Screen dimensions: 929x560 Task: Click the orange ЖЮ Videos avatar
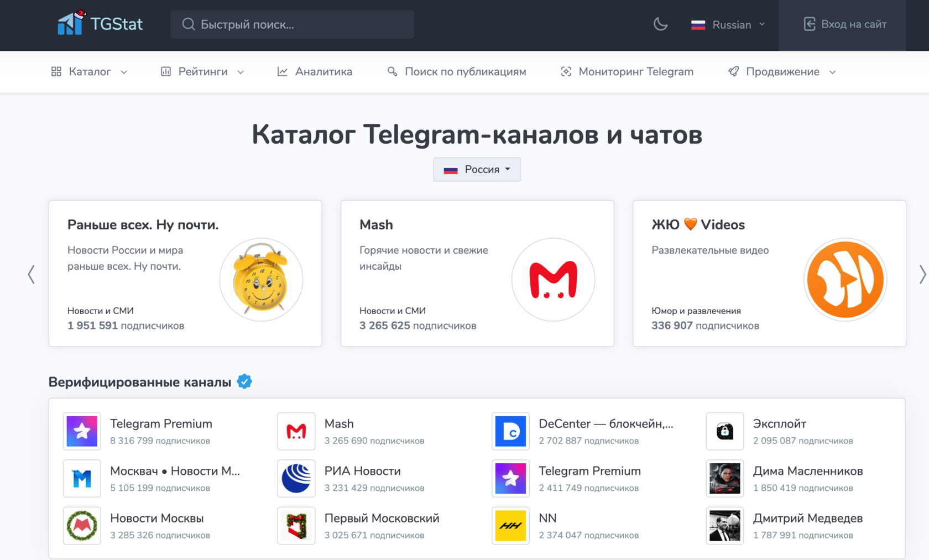click(x=845, y=280)
